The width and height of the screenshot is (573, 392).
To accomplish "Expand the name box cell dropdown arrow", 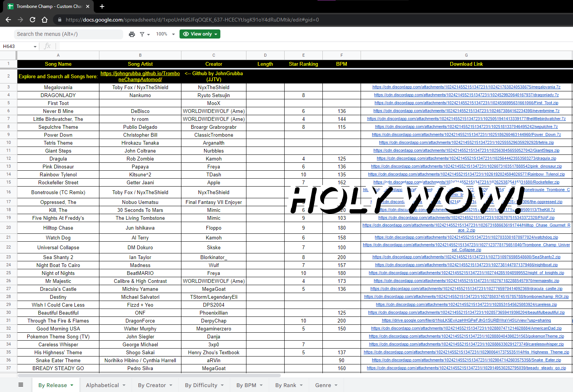I will (x=35, y=46).
